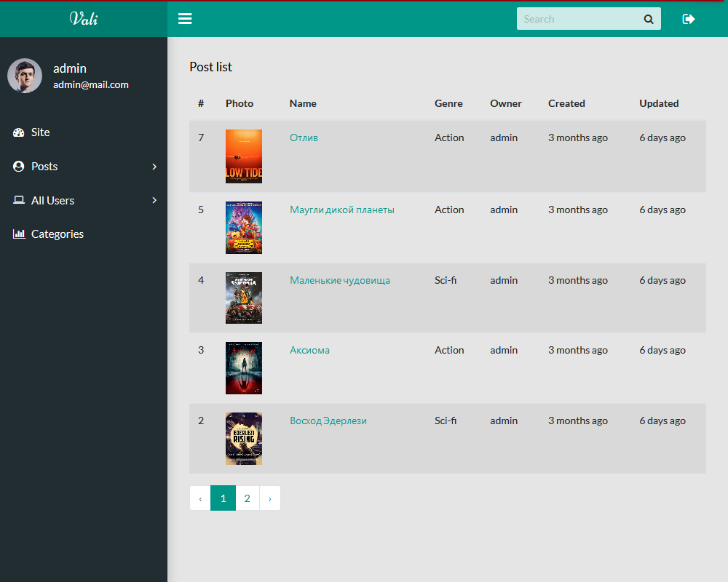
Task: Open the All Users menu item
Action: [x=84, y=201]
